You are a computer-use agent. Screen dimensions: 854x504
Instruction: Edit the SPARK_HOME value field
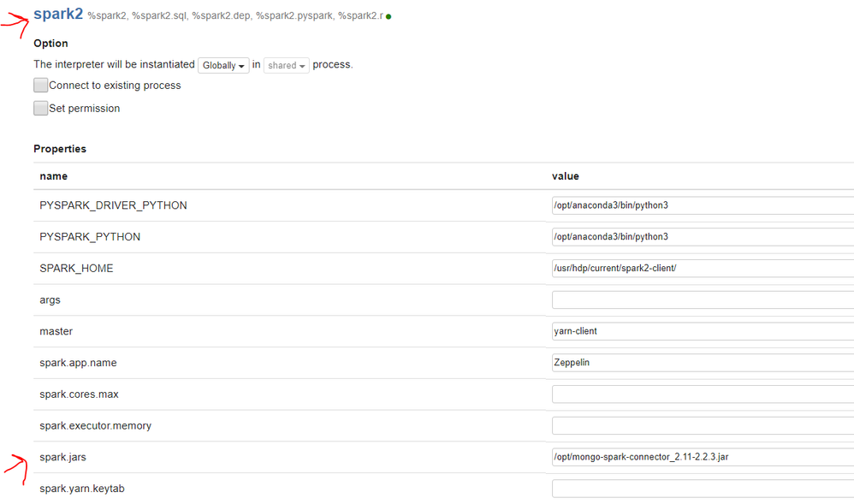click(702, 269)
